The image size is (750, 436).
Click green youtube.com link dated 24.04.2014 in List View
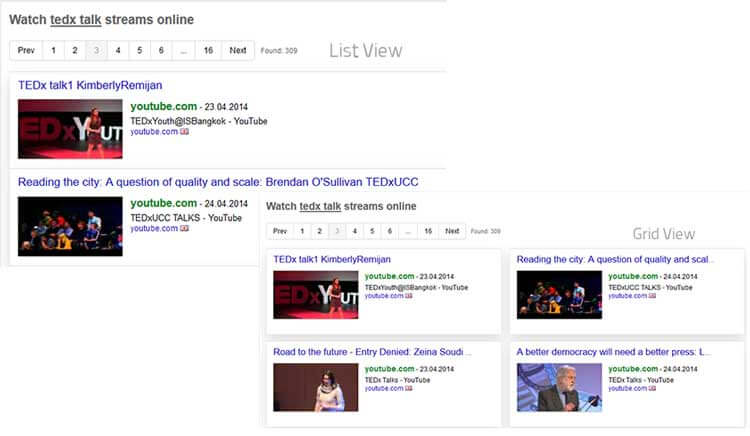point(164,203)
